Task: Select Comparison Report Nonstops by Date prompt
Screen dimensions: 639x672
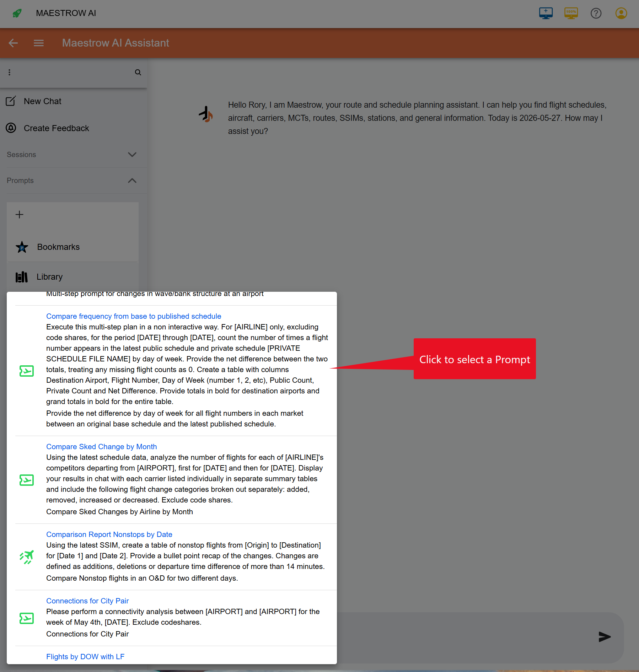Action: point(109,534)
